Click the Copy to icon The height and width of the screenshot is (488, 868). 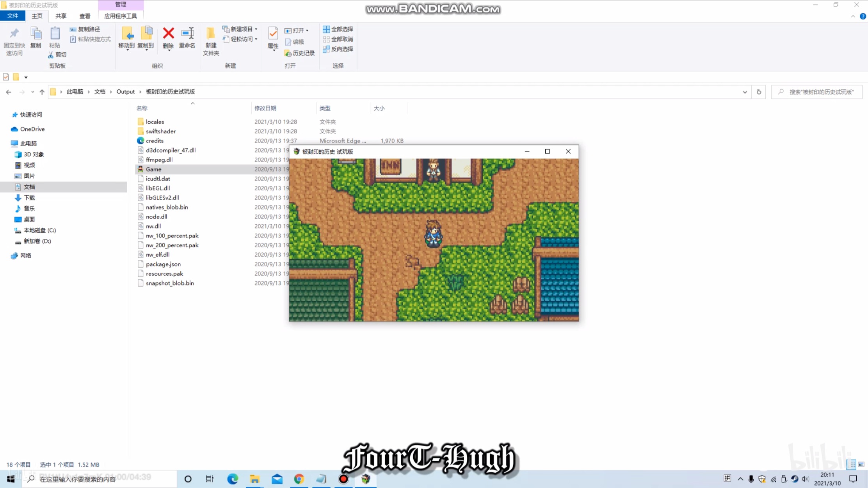[146, 34]
